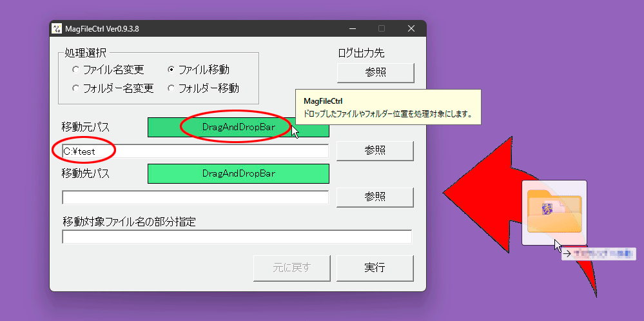Click the 移動元パス DragAndDropBar
This screenshot has height=321, width=644.
pyautogui.click(x=238, y=127)
